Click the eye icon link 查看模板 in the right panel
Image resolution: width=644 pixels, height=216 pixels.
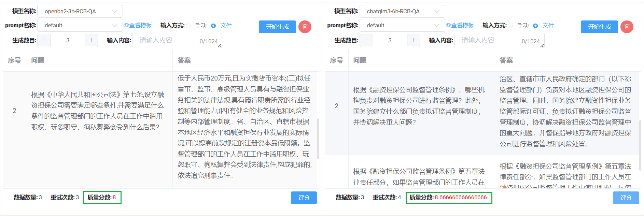pos(460,25)
